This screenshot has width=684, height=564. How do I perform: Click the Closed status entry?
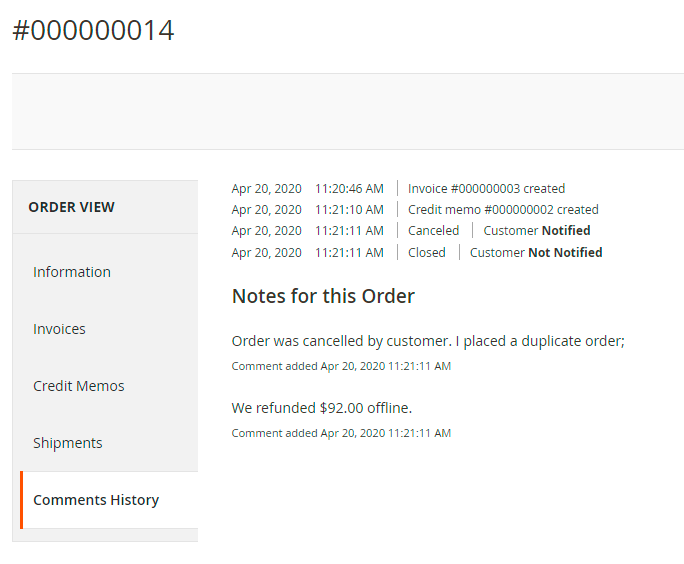pos(427,253)
